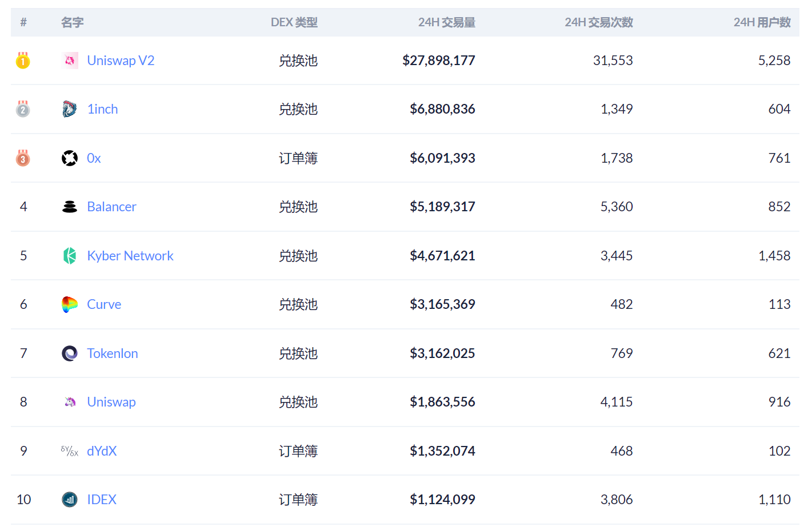
Task: Click the dYdX logo icon
Action: (70, 451)
